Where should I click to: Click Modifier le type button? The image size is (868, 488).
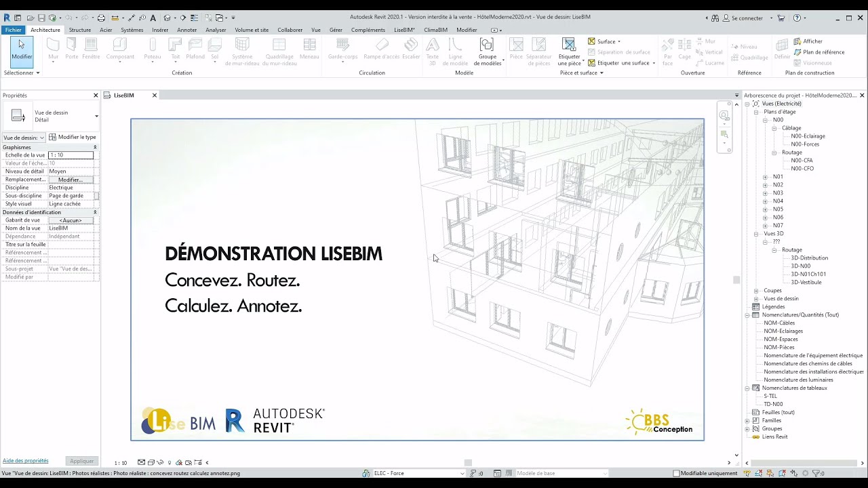pyautogui.click(x=73, y=138)
